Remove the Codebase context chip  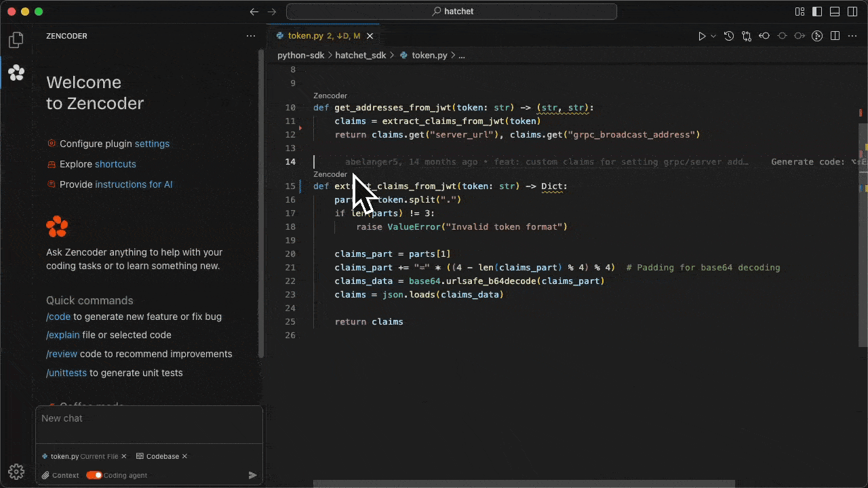[184, 456]
